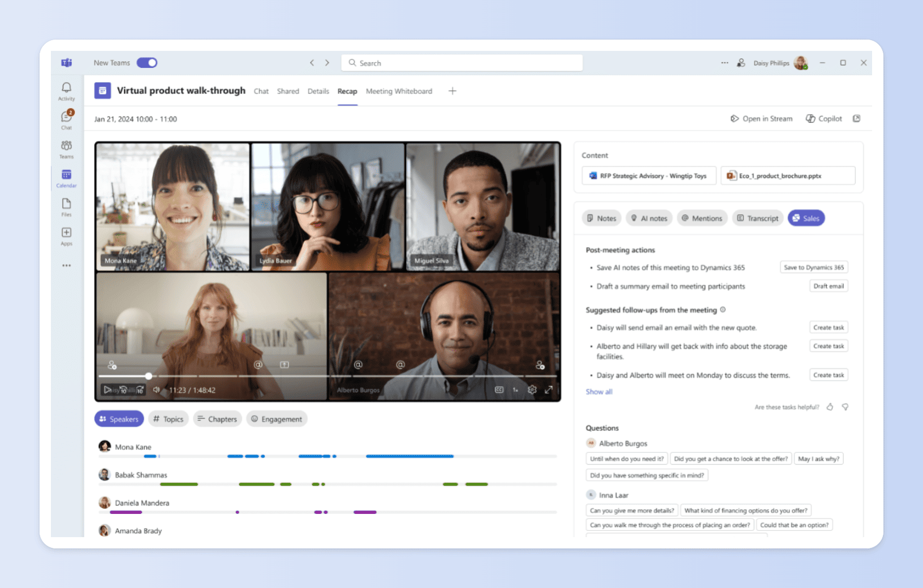Click in the Search box
Image resolution: width=923 pixels, height=588 pixels.
click(462, 63)
